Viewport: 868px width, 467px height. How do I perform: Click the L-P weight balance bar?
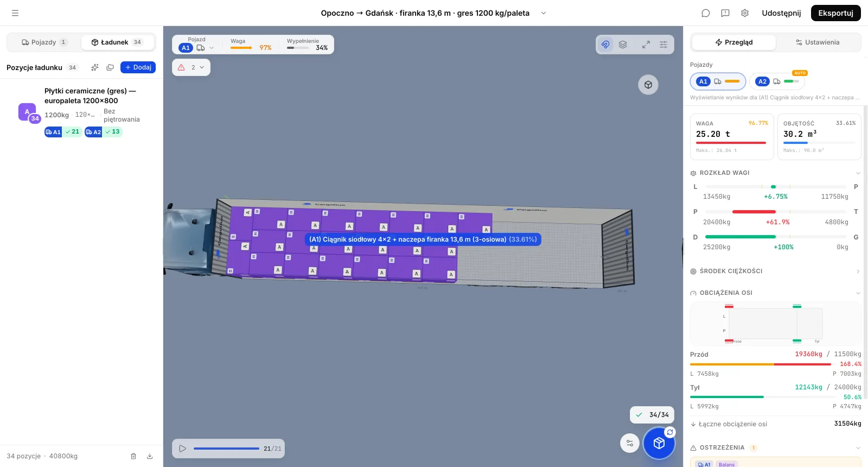point(775,187)
